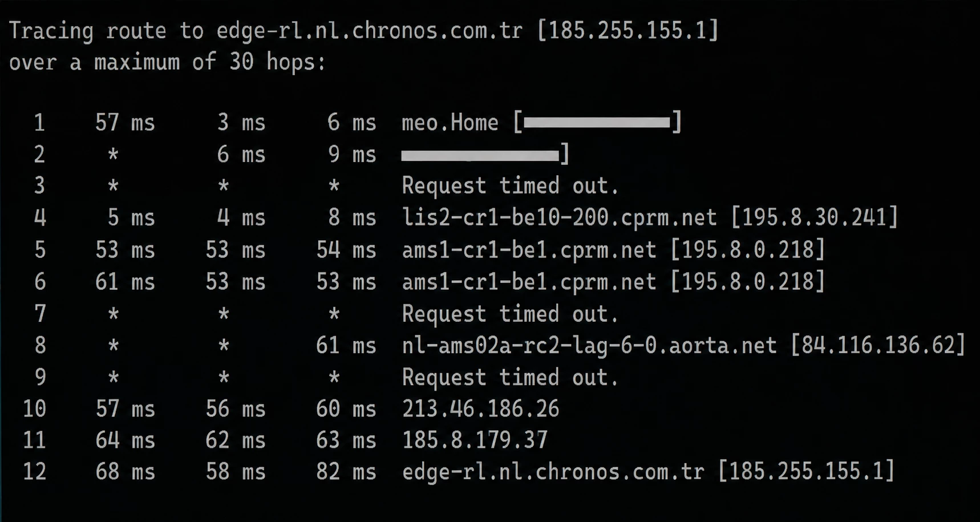Click the redacted IP bar on hop 1
This screenshot has width=980, height=522.
click(x=597, y=122)
